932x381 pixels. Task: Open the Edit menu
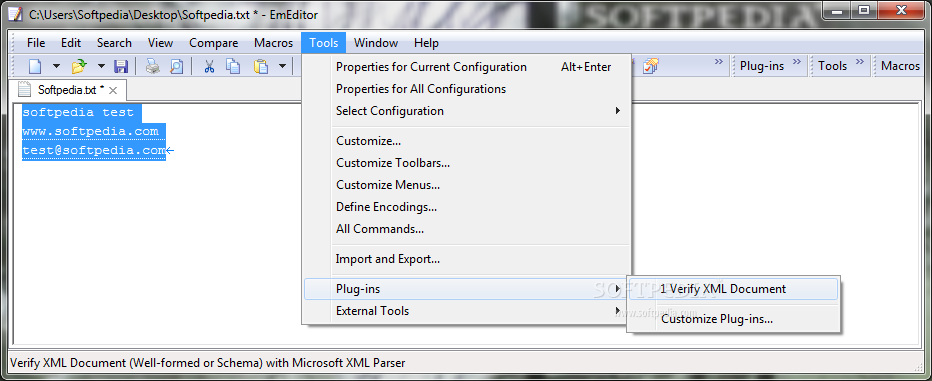pyautogui.click(x=71, y=43)
